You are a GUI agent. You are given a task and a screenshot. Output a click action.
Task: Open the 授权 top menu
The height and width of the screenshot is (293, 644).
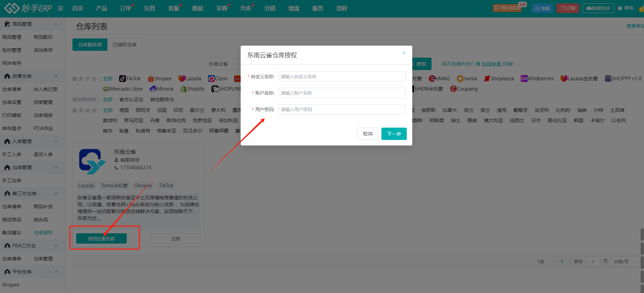tap(342, 8)
